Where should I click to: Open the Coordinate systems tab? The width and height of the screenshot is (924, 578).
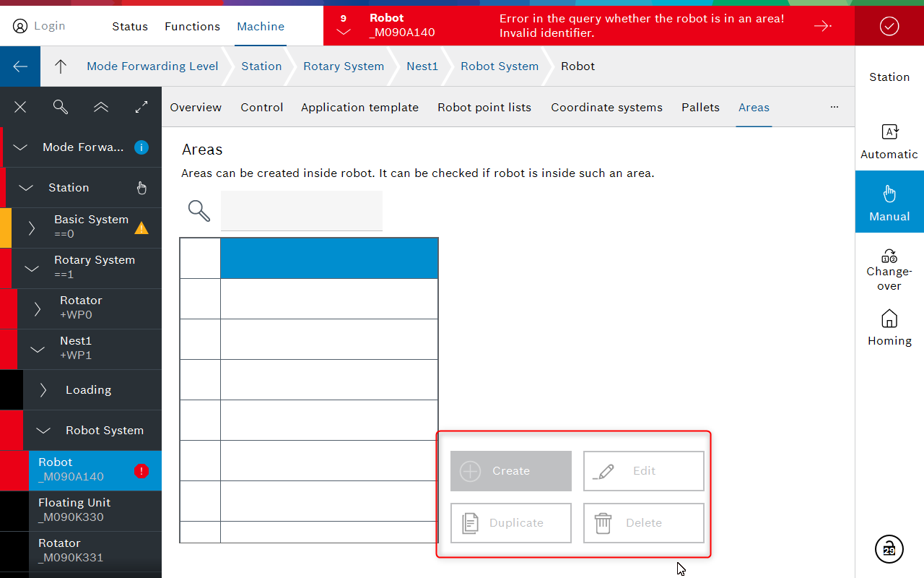tap(606, 107)
